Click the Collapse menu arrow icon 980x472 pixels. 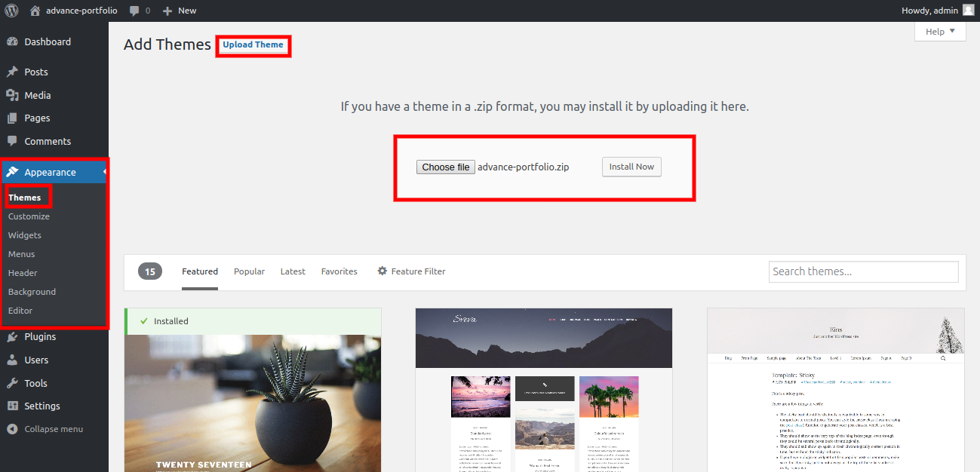[12, 429]
